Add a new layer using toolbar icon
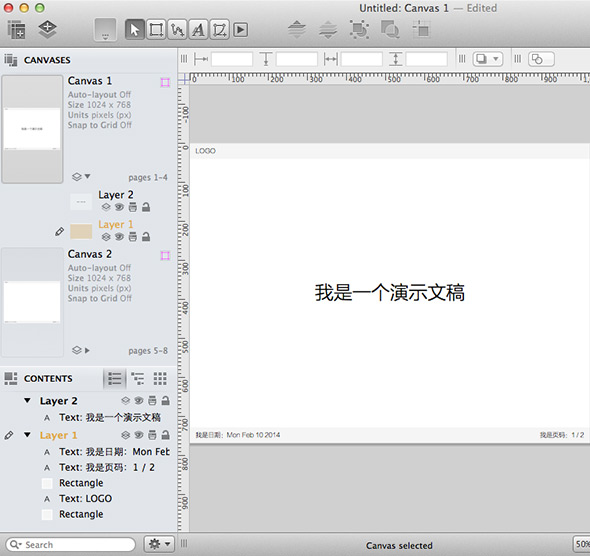 (47, 29)
